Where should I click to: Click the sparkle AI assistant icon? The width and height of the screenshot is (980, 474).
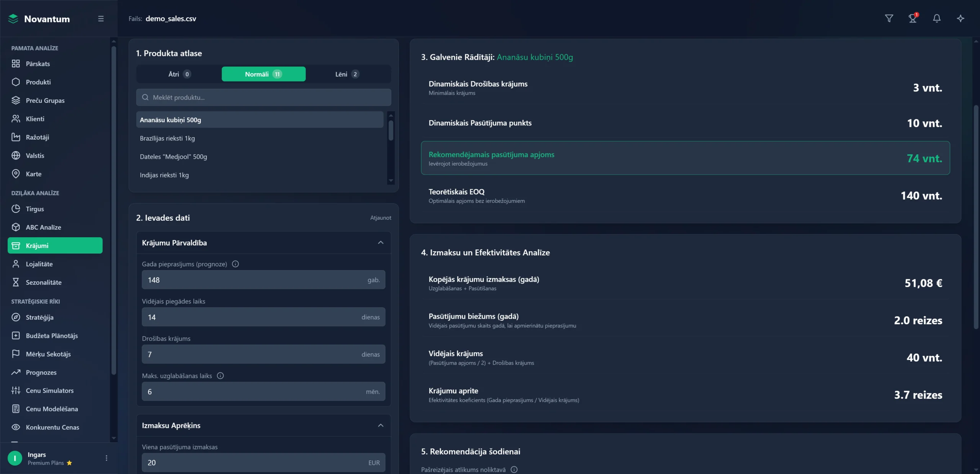tap(960, 18)
